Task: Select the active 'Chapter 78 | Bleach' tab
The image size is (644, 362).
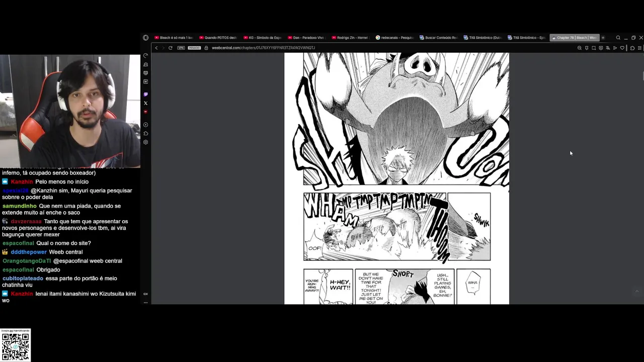Action: 574,38
